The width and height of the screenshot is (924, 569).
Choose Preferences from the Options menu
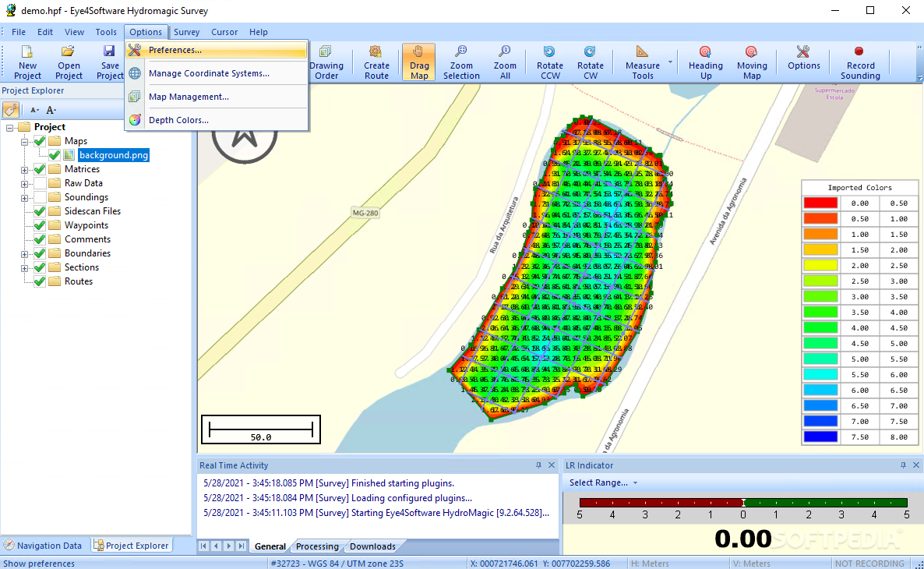click(x=217, y=50)
